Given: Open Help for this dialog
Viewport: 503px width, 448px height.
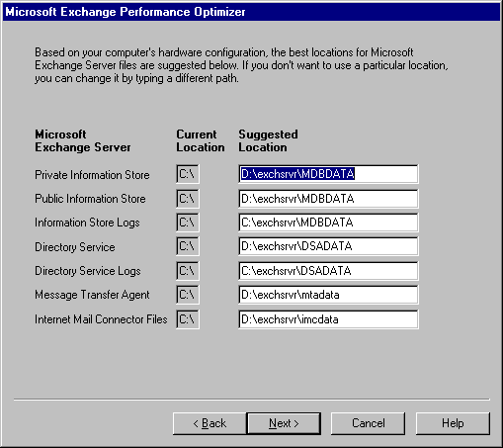Looking at the screenshot, I should pyautogui.click(x=453, y=423).
